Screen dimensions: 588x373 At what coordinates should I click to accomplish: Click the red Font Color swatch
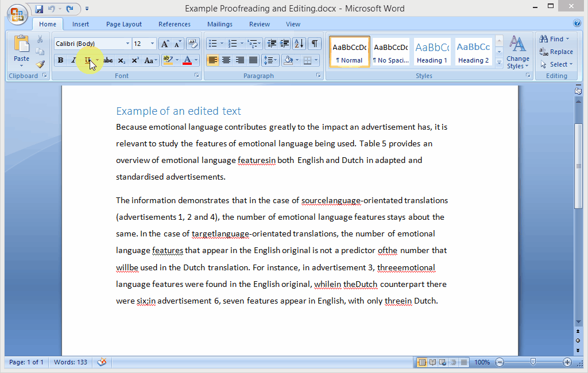pos(187,60)
